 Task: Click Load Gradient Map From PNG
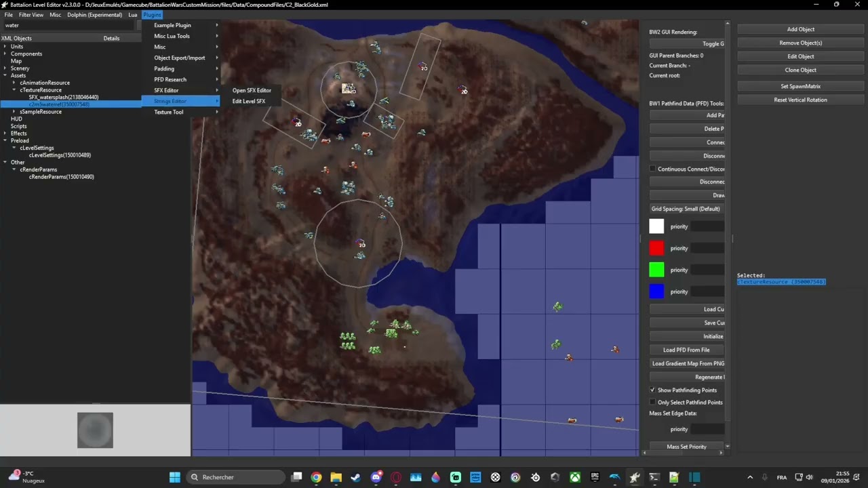[x=687, y=363]
